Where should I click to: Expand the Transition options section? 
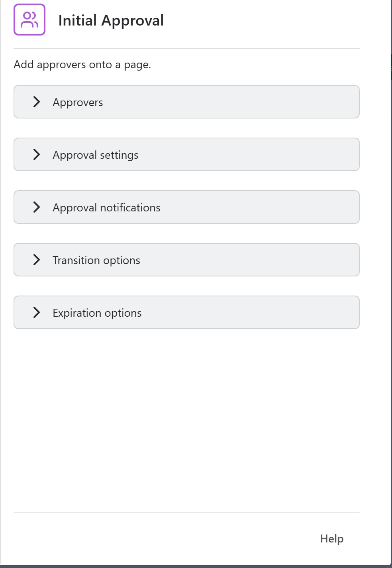tap(186, 260)
